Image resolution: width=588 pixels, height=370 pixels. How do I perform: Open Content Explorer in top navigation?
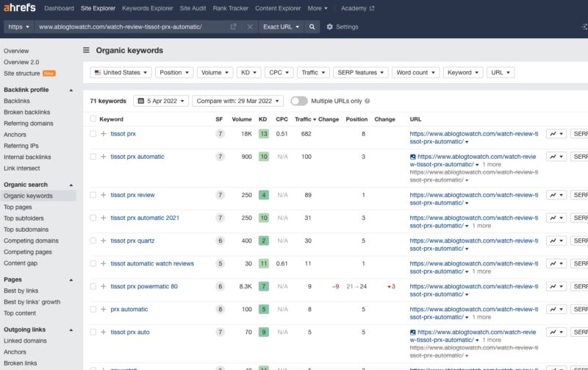pos(278,8)
